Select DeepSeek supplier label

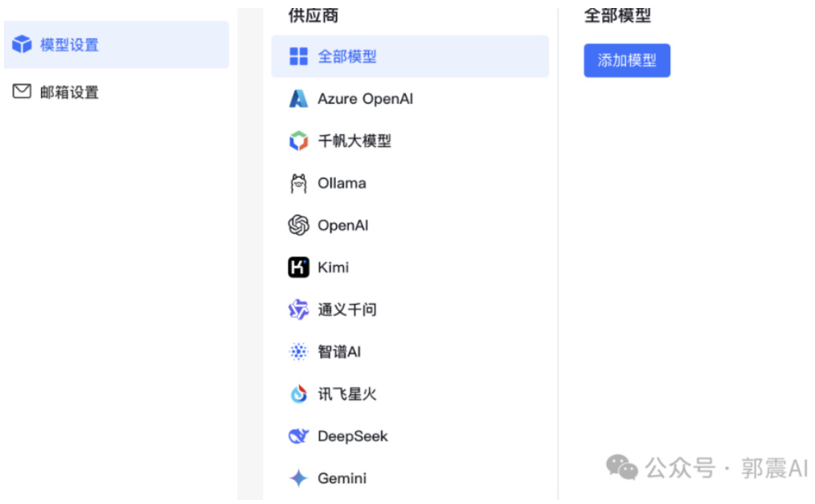pyautogui.click(x=352, y=436)
